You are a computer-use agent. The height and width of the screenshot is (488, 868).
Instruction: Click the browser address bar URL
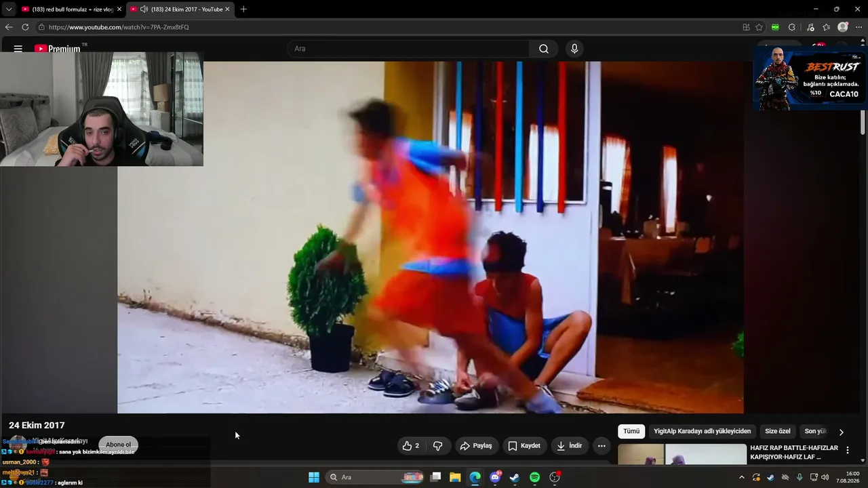pos(119,27)
